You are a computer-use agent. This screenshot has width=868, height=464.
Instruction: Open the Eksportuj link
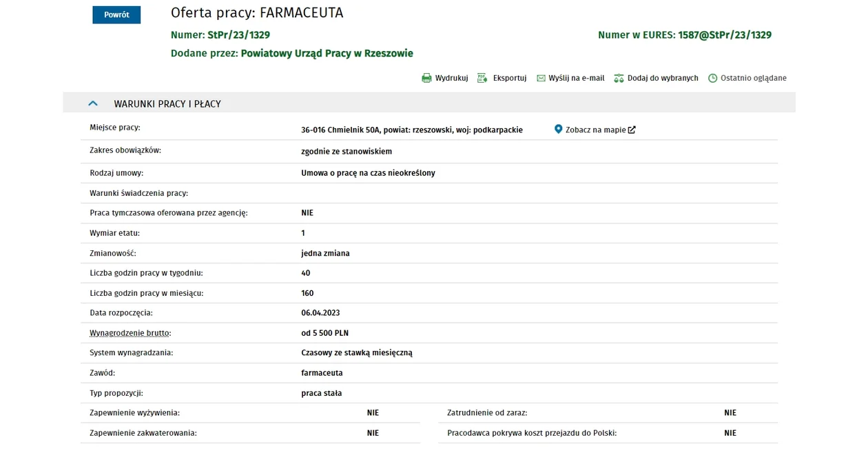510,78
